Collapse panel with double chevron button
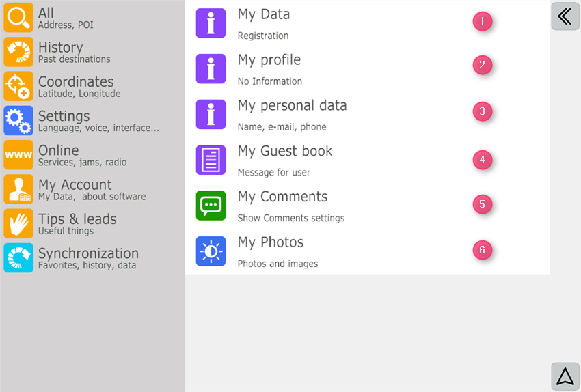This screenshot has height=392, width=581. tap(565, 16)
